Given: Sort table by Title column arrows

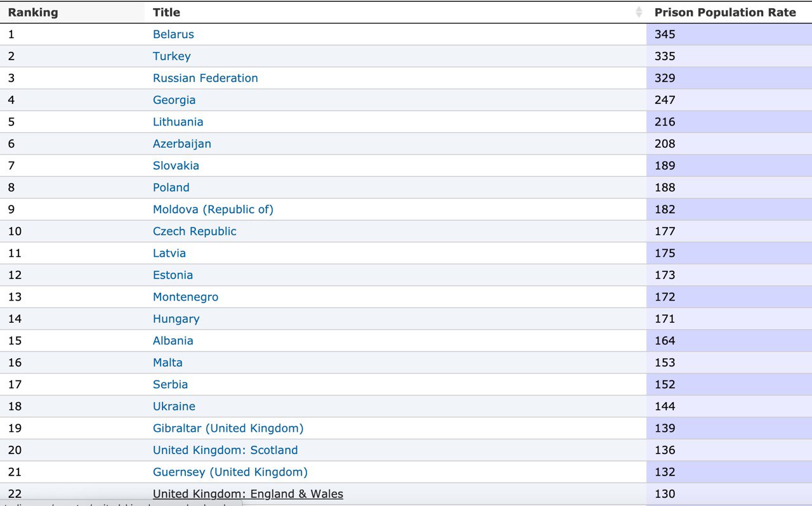Looking at the screenshot, I should pyautogui.click(x=639, y=12).
